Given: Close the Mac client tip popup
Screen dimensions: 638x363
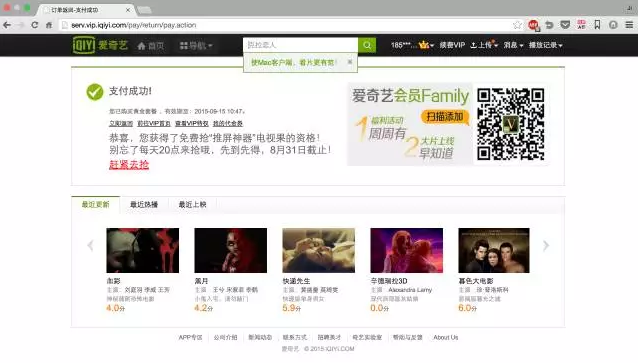Looking at the screenshot, I should click(350, 62).
